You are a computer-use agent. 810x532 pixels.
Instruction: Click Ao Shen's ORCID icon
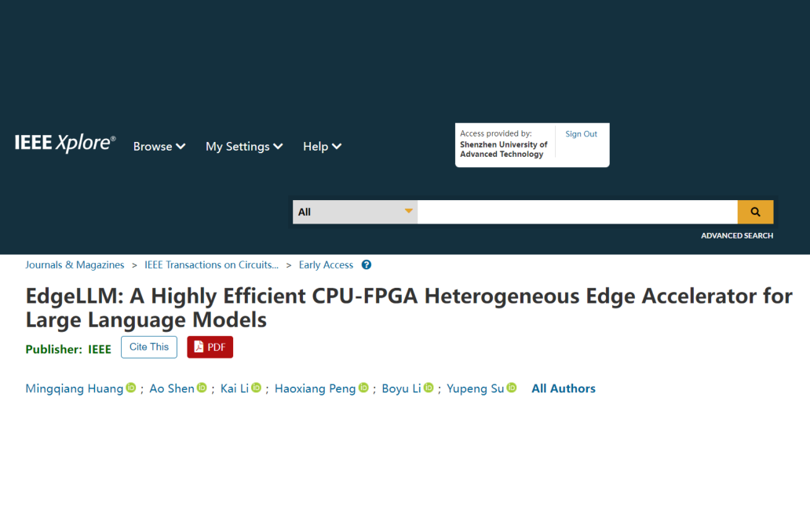pos(202,388)
